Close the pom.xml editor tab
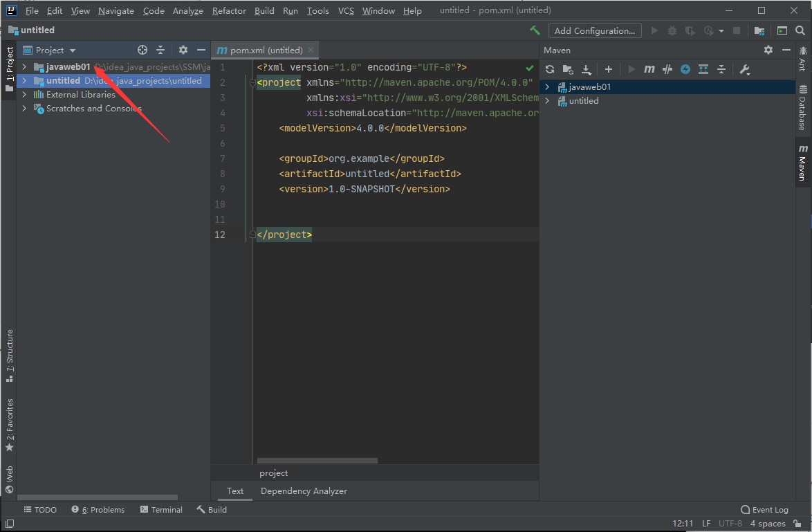812x532 pixels. coord(311,51)
